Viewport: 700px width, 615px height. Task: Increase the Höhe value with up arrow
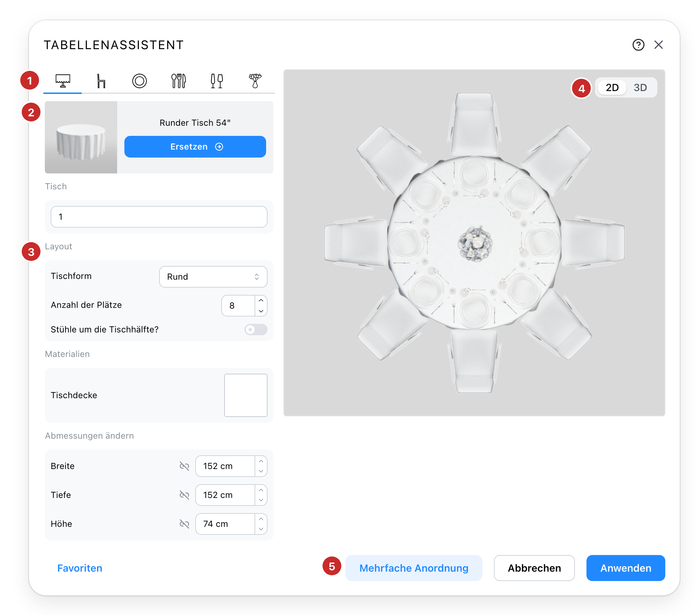pos(261,519)
